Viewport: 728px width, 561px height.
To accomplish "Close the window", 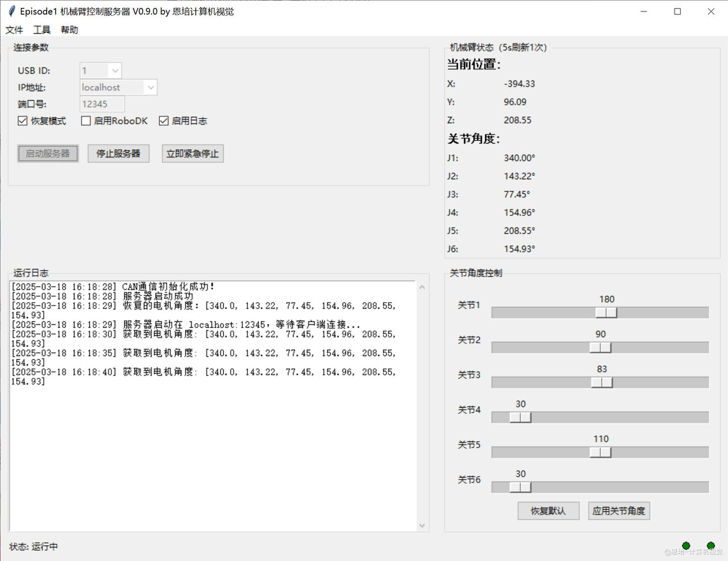I will click(711, 11).
